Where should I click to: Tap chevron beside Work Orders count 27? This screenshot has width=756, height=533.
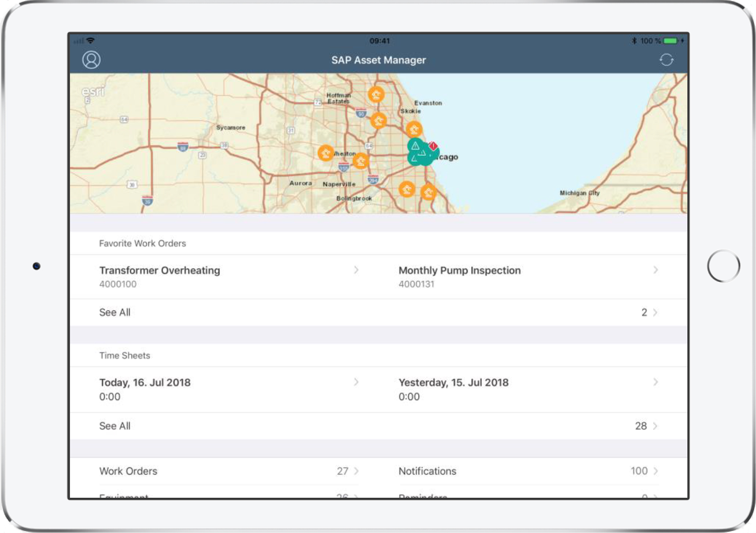(x=356, y=471)
